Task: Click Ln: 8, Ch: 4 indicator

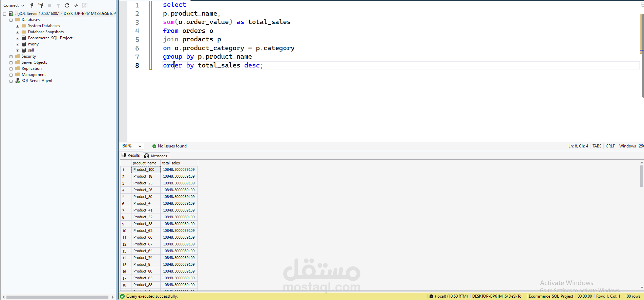Action: click(578, 146)
